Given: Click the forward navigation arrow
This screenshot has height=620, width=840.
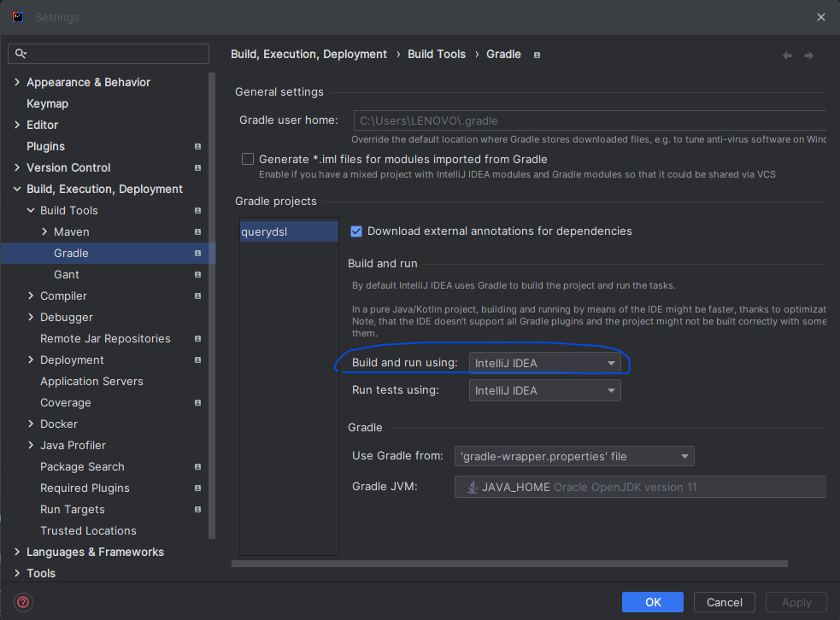Looking at the screenshot, I should click(809, 56).
